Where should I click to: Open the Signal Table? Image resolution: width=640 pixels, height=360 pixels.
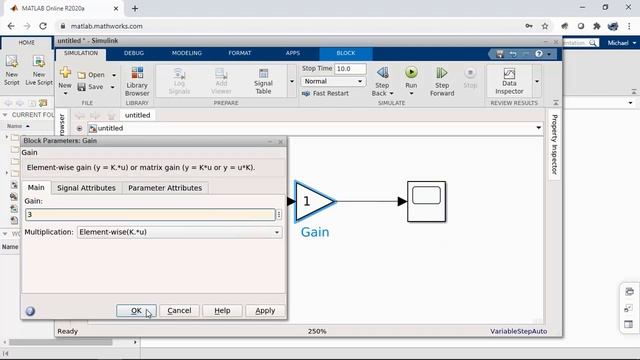[263, 82]
